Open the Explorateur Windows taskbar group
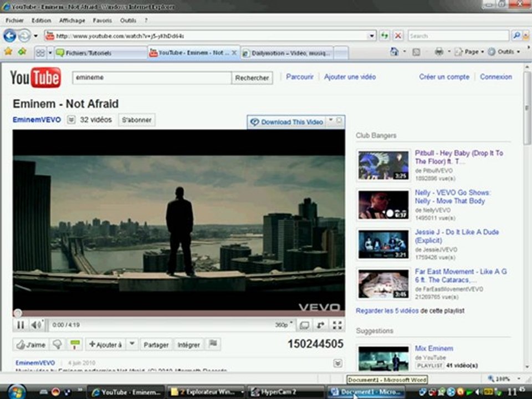 pos(206,392)
